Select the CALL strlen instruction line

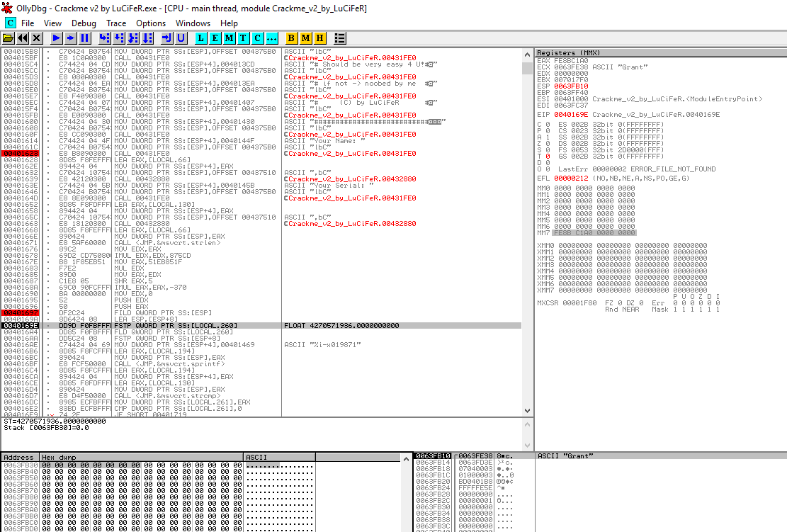168,243
